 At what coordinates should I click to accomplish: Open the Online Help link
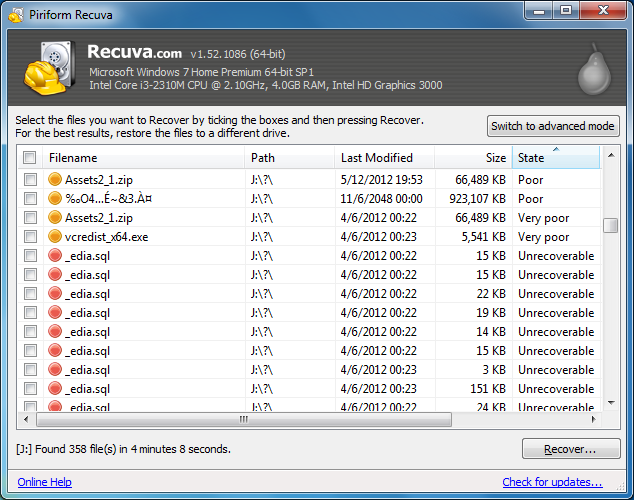[x=44, y=482]
